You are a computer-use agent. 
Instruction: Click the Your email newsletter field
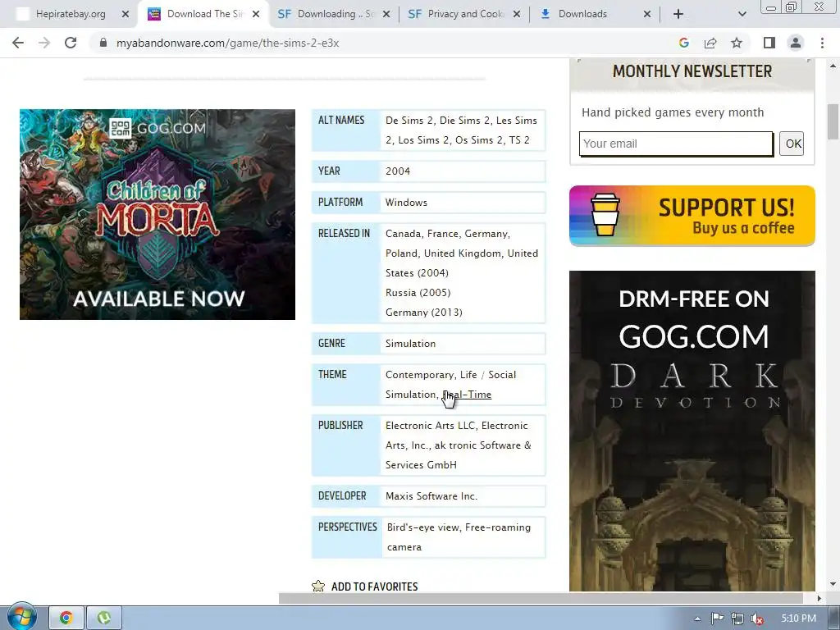[676, 144]
